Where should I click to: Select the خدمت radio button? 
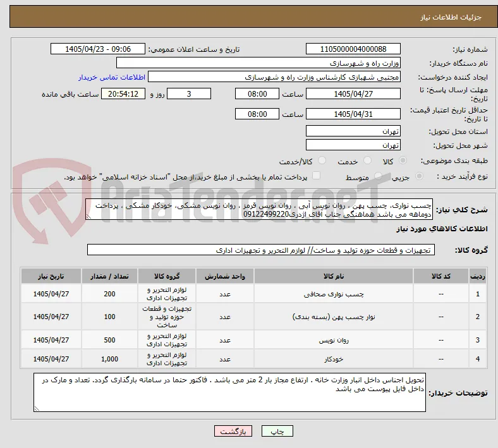point(367,160)
